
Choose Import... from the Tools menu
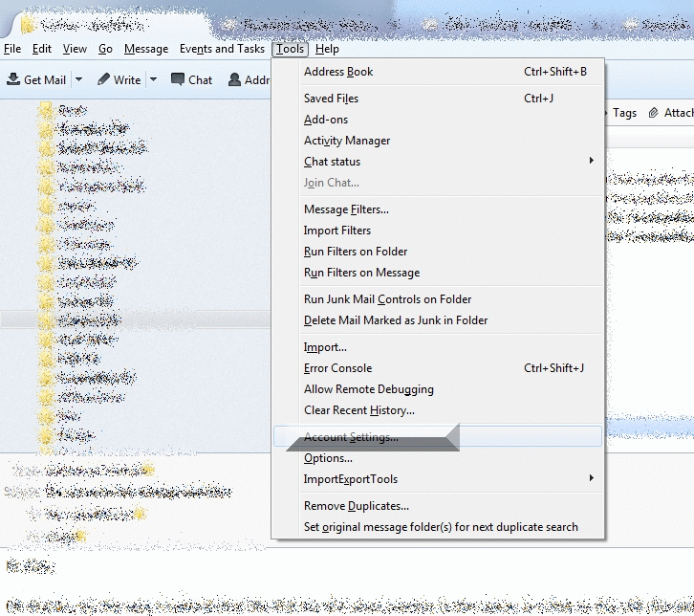(x=438, y=347)
